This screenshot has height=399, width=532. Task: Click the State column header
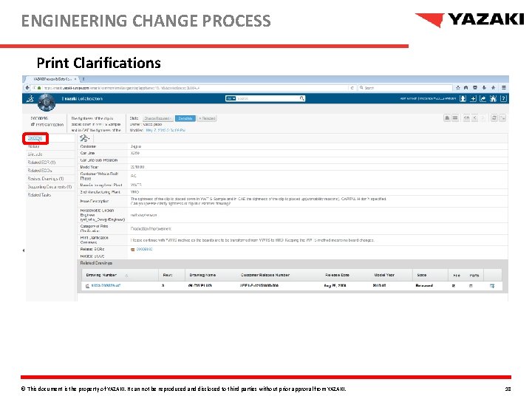pyautogui.click(x=422, y=275)
